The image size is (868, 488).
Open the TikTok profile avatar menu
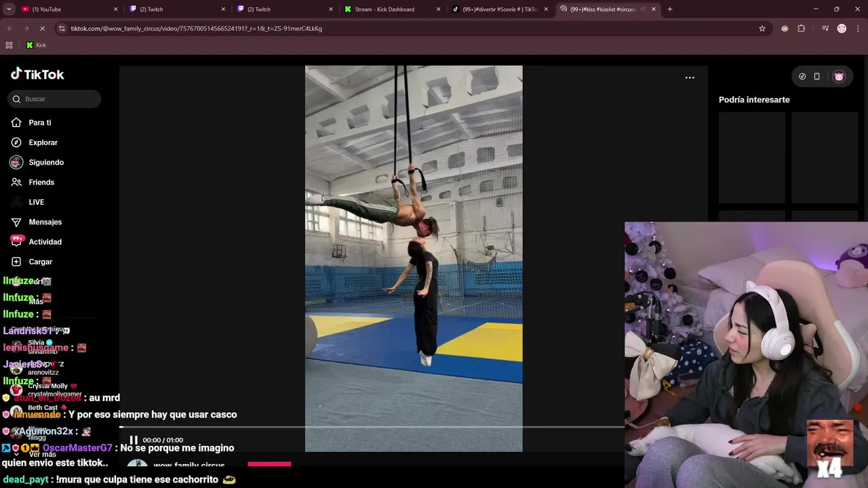click(x=840, y=77)
